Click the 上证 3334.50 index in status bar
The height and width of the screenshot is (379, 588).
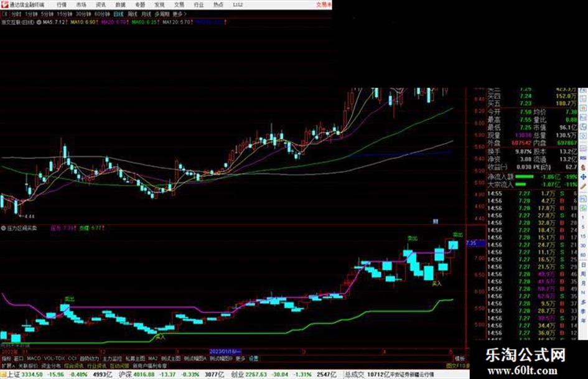(26, 375)
